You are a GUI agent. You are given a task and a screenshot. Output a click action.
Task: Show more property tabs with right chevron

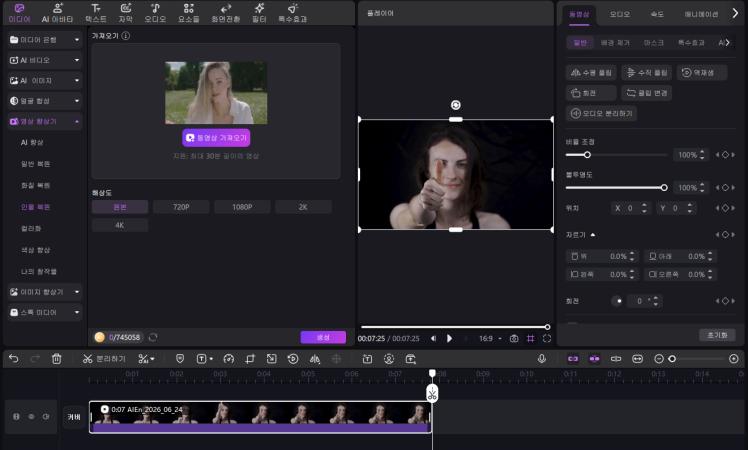(x=735, y=13)
